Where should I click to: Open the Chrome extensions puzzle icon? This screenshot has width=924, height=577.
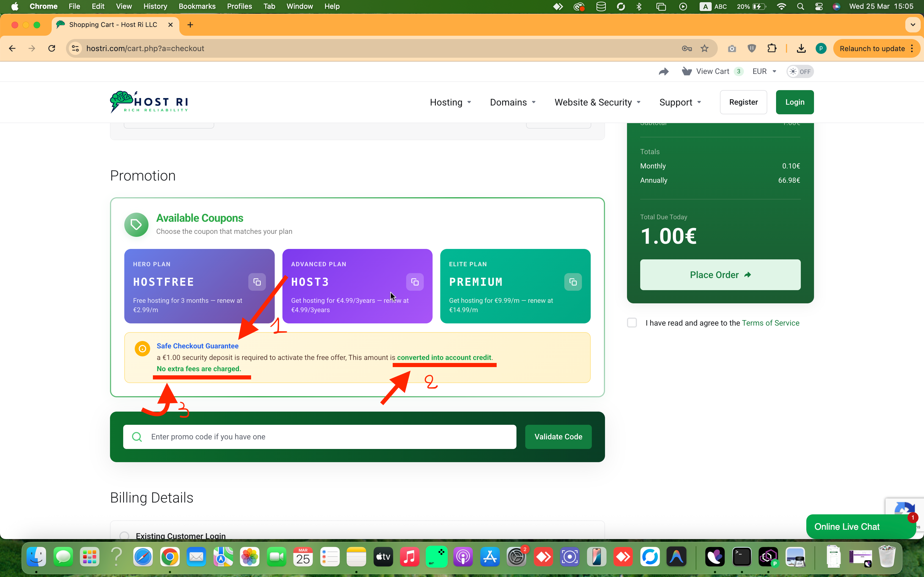772,48
